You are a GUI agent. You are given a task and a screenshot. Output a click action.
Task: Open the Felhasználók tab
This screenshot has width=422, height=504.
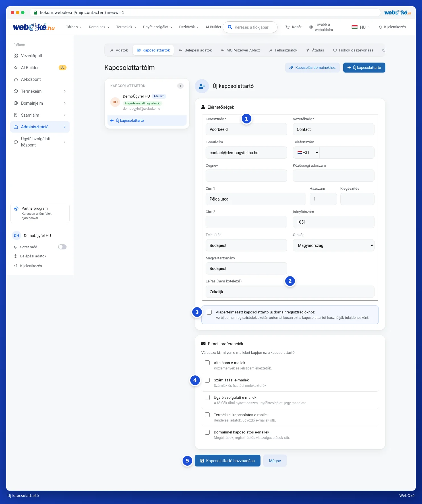point(283,50)
